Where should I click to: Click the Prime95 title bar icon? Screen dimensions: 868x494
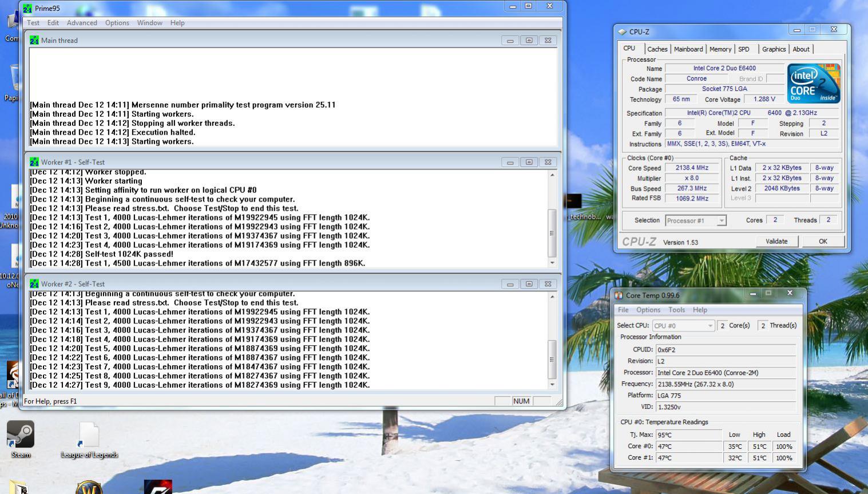pos(27,9)
